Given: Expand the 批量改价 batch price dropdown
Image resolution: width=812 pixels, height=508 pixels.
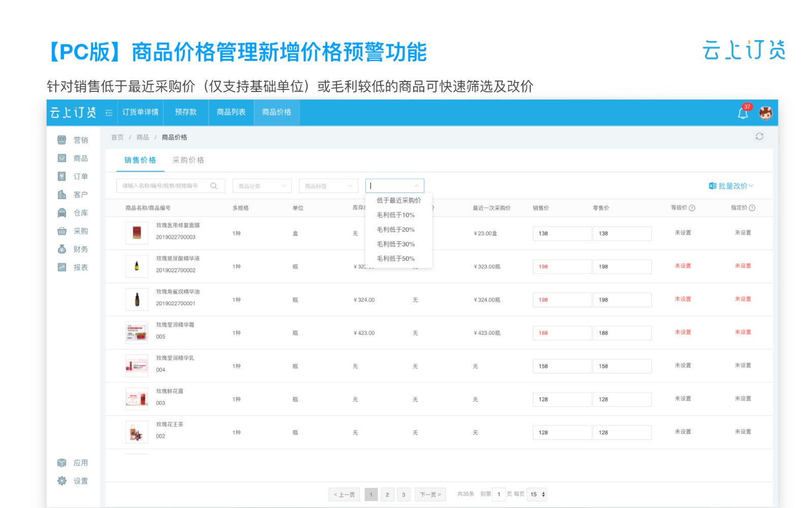Looking at the screenshot, I should coord(751,186).
